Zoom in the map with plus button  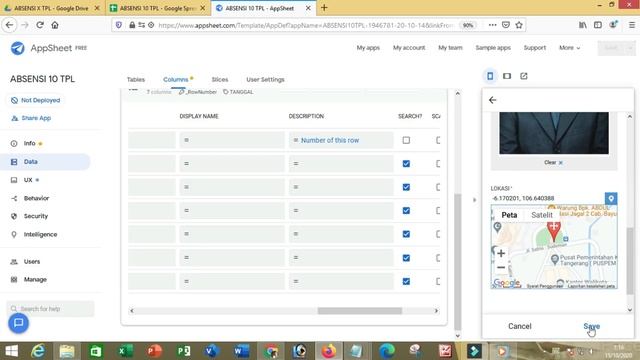coord(501,253)
